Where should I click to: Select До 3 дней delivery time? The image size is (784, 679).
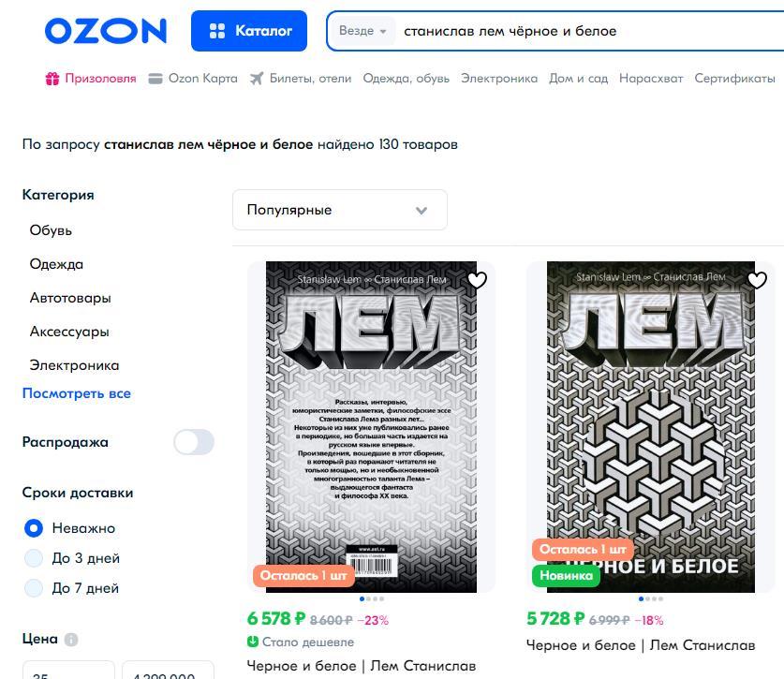[x=34, y=558]
